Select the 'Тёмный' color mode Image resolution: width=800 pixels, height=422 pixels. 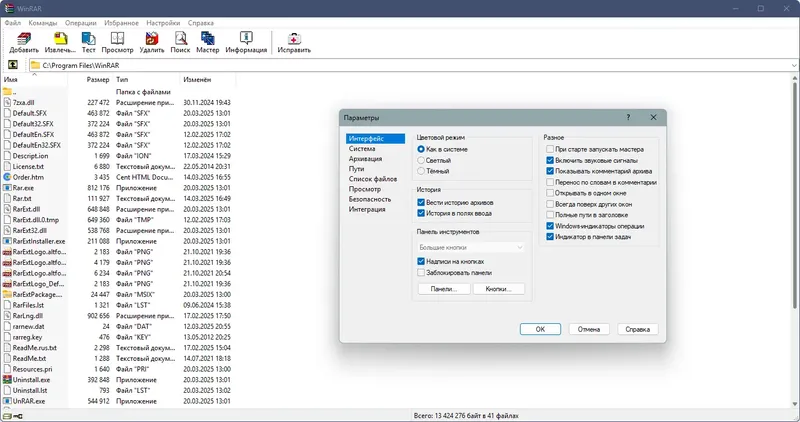pos(421,171)
